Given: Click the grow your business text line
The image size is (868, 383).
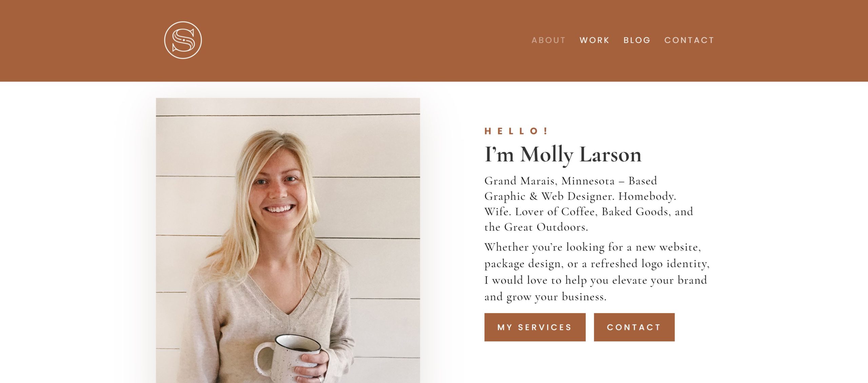Looking at the screenshot, I should pyautogui.click(x=545, y=297).
